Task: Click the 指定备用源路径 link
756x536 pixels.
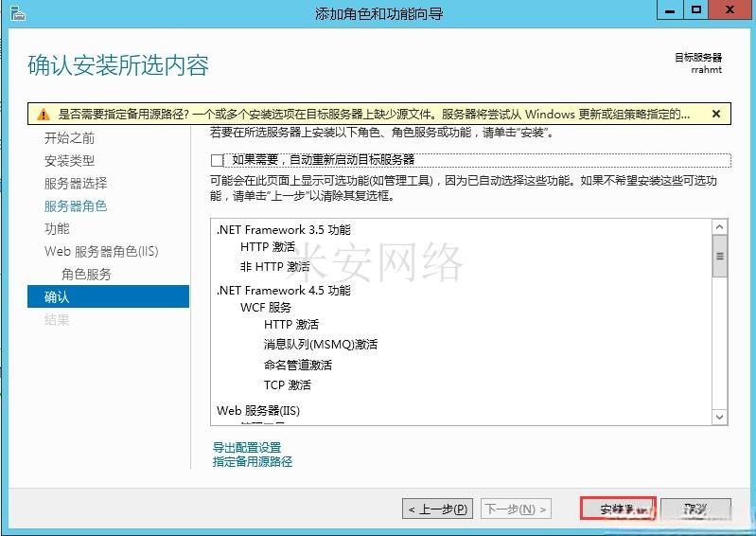Action: (253, 462)
